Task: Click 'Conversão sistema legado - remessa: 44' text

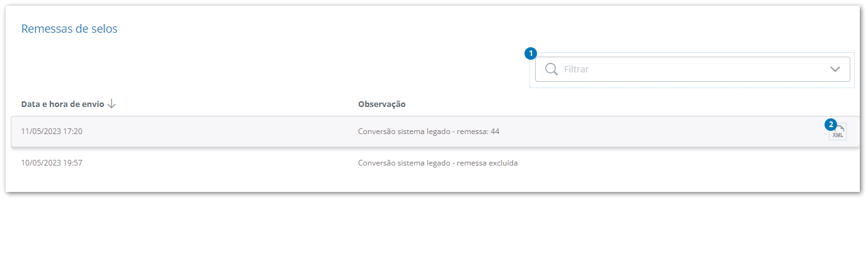Action: [429, 132]
